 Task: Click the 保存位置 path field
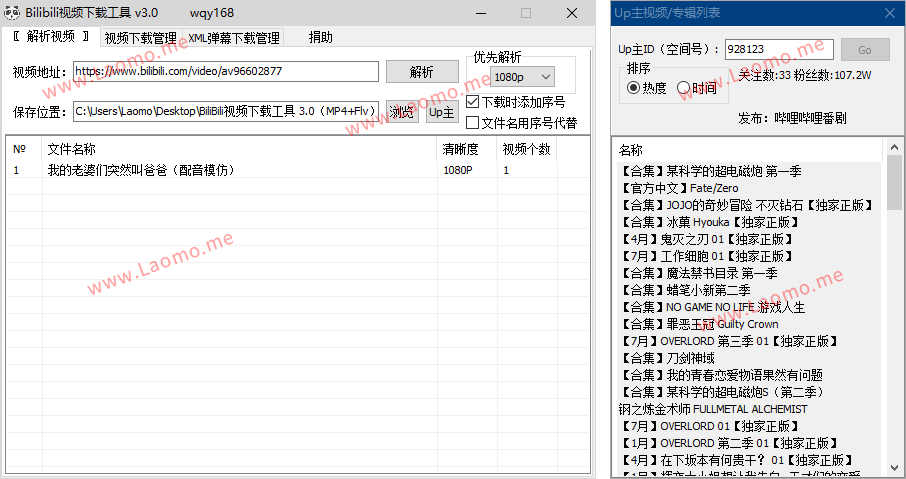click(226, 112)
